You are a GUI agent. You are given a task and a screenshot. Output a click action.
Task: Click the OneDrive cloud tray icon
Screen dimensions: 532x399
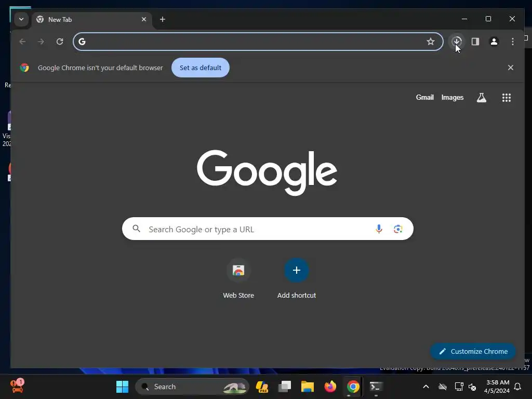point(442,387)
